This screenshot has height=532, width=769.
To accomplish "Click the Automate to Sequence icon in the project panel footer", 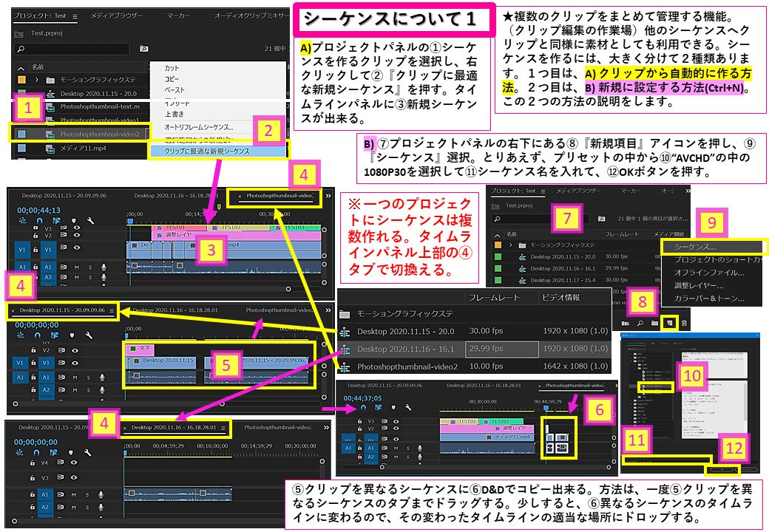I will [626, 324].
